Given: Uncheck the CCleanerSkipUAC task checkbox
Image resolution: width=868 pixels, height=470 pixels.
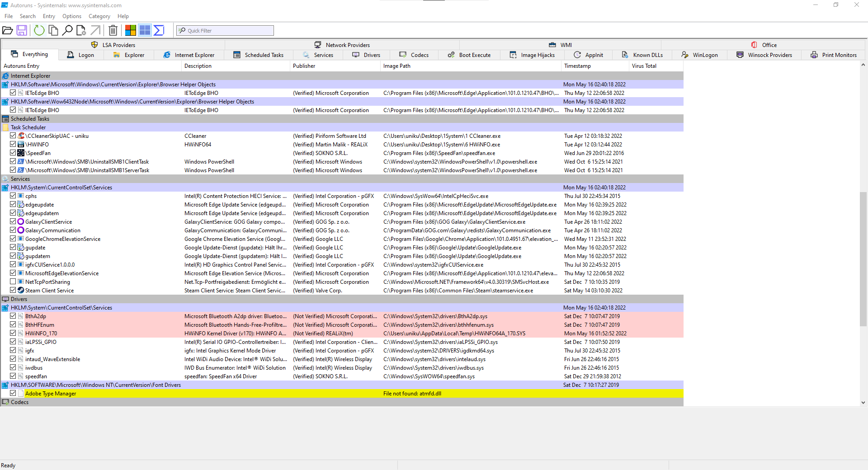Looking at the screenshot, I should click(x=13, y=136).
